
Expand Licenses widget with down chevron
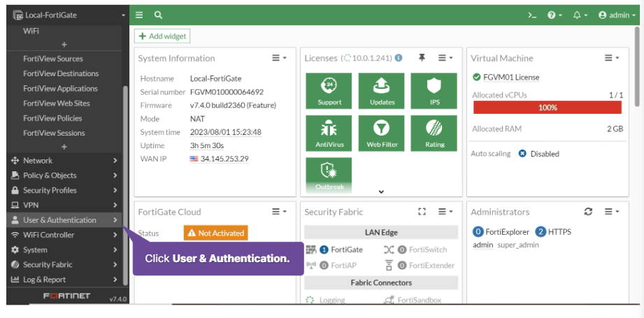pos(381,191)
